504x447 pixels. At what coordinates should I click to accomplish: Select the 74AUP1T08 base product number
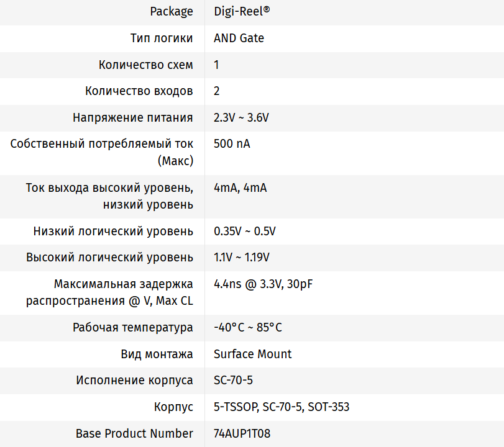click(242, 433)
